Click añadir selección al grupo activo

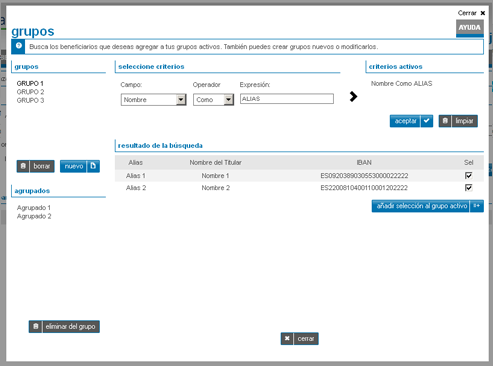[x=428, y=206]
